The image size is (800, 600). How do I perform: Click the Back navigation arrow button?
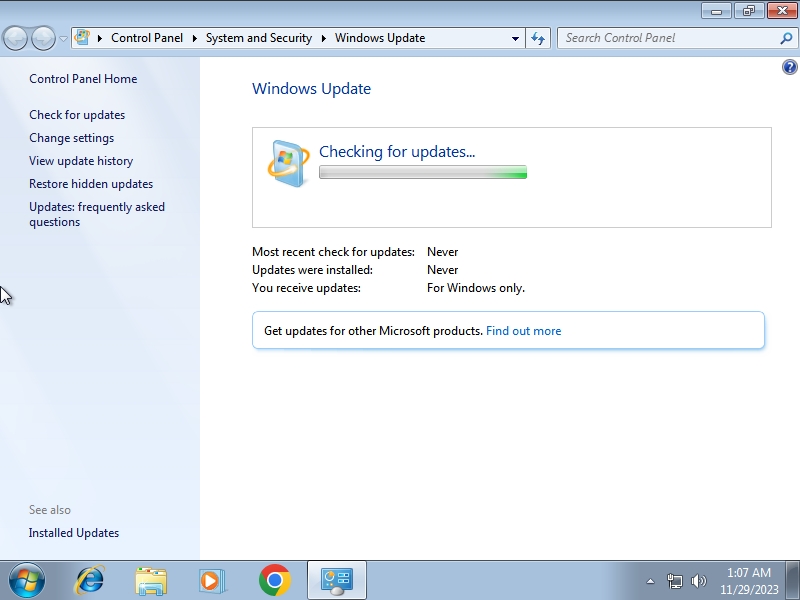click(15, 38)
